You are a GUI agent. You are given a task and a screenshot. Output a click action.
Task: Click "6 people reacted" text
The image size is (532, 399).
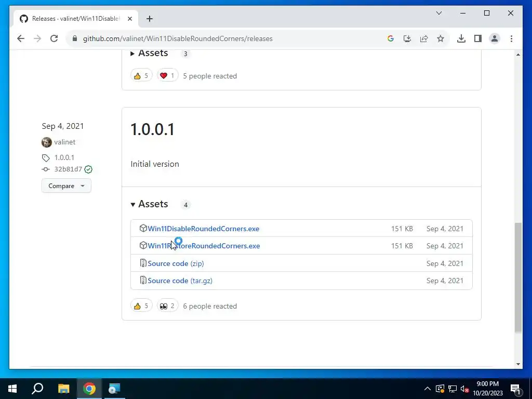[x=210, y=306]
